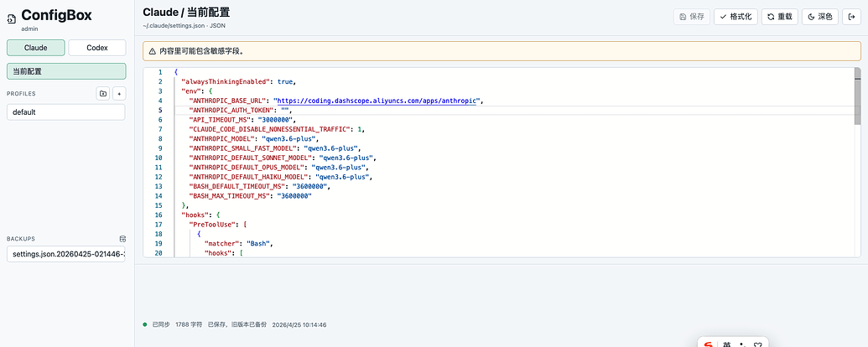This screenshot has width=868, height=347.
Task: Click the "API_TIMEOUT_MS" line
Action: [x=242, y=120]
